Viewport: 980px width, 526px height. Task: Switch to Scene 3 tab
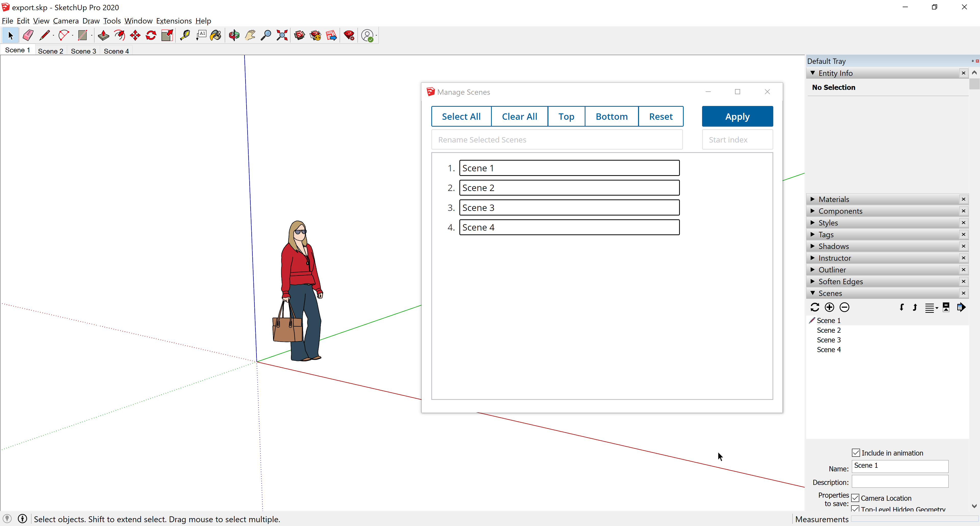tap(83, 51)
